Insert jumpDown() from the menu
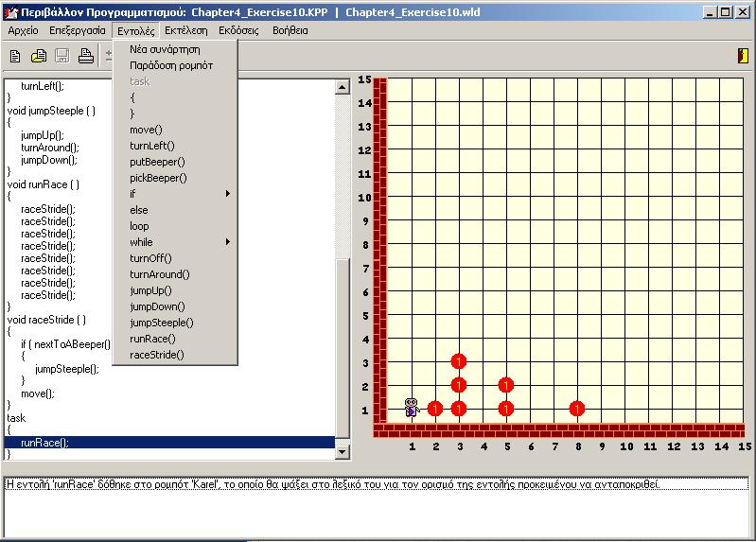The image size is (756, 542). [x=175, y=306]
